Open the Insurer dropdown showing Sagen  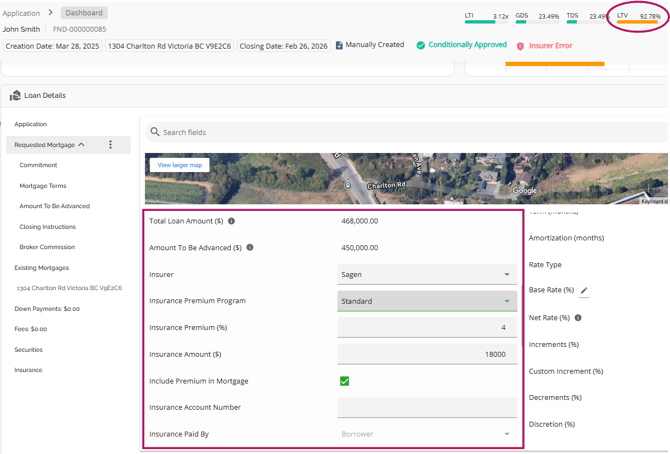[x=427, y=274]
